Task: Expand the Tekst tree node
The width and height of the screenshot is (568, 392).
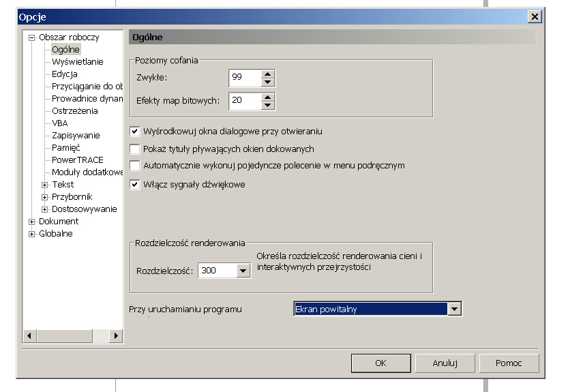Action: (45, 185)
